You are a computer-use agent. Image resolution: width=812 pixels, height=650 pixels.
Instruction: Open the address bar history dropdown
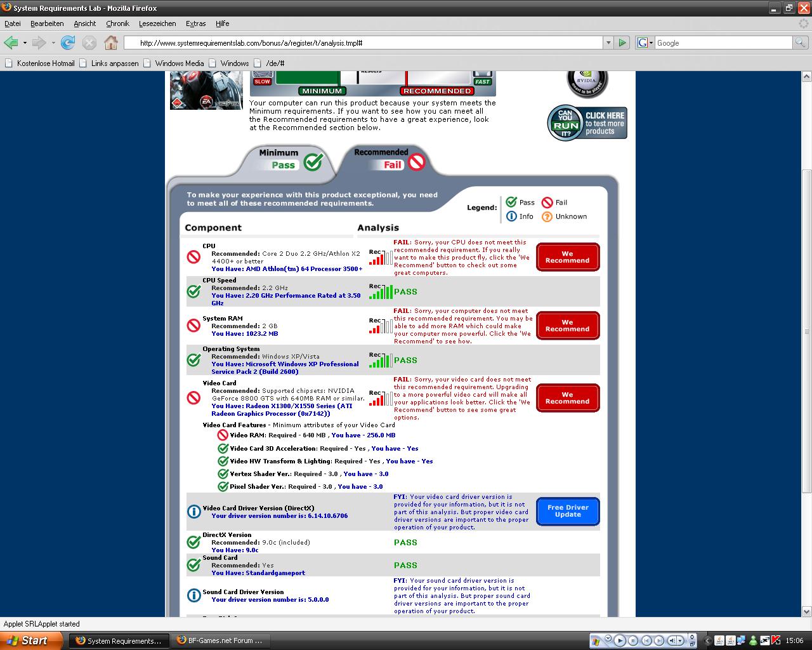pos(608,43)
